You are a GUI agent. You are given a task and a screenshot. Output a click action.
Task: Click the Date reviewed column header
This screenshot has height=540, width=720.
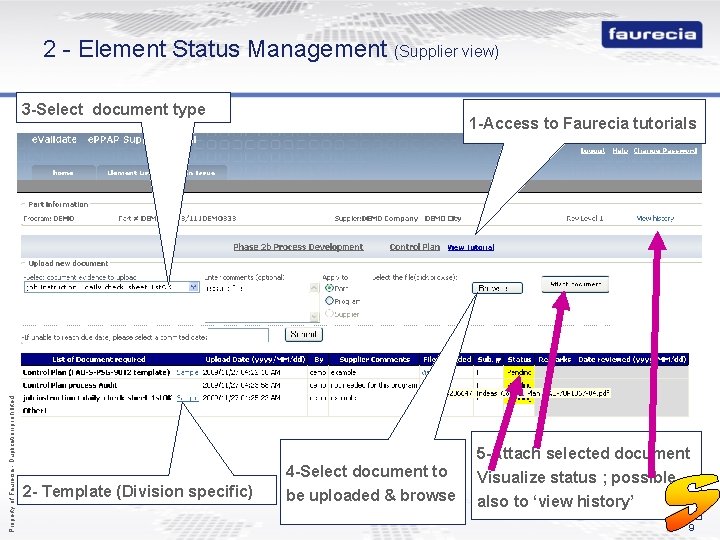tap(632, 360)
